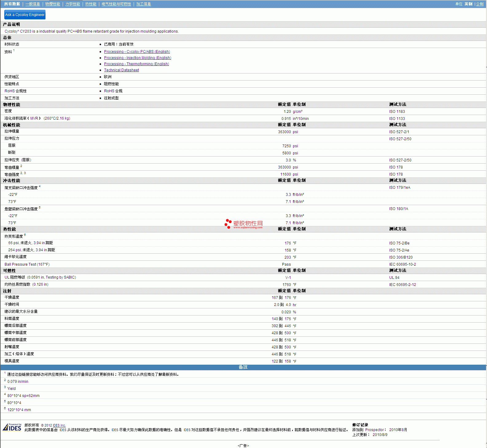Image resolution: width=487 pixels, height=448 pixels.
Task: Click the UL 94 test method
Action: pos(394,278)
